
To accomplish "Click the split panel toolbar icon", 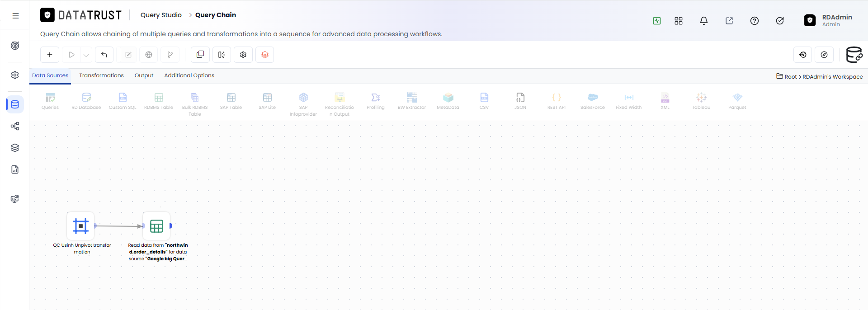I will [222, 55].
